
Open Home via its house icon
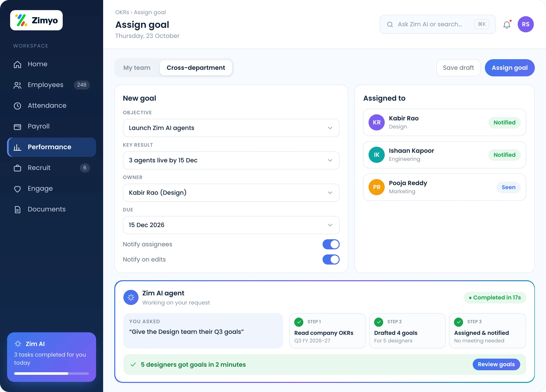[x=17, y=64]
